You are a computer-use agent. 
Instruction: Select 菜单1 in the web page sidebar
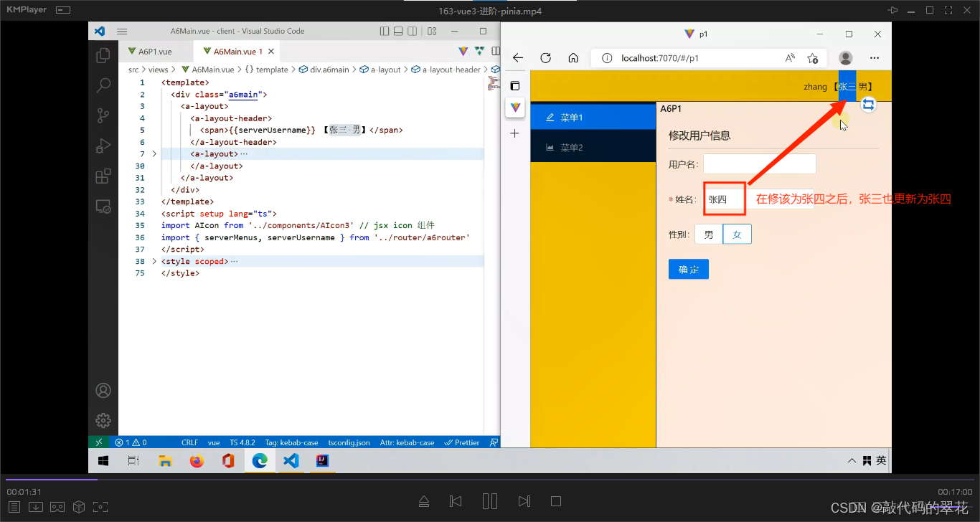coord(593,118)
